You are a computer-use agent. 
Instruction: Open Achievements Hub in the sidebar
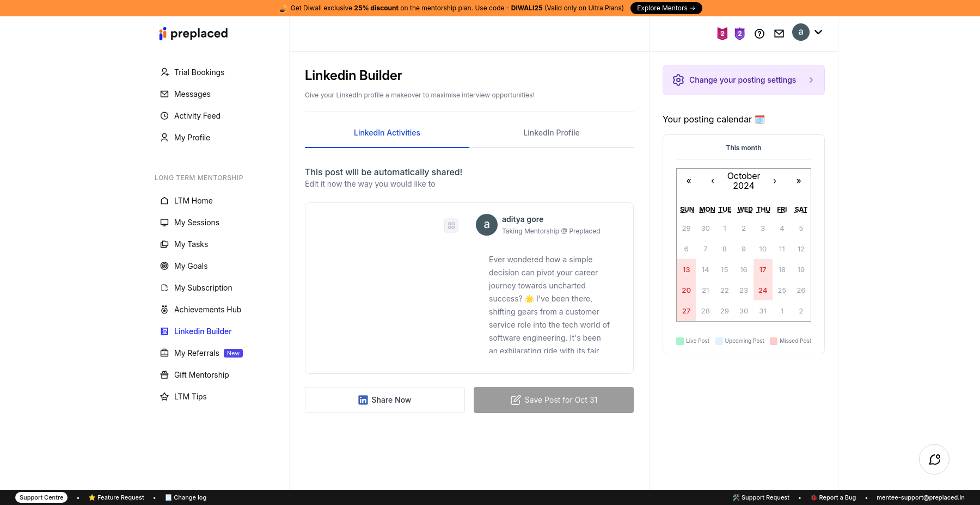(x=207, y=310)
